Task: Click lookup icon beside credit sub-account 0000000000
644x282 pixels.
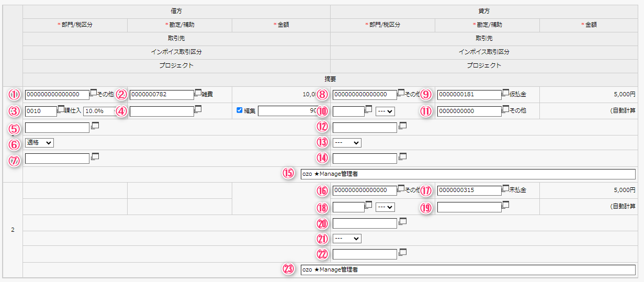Action: pyautogui.click(x=505, y=109)
